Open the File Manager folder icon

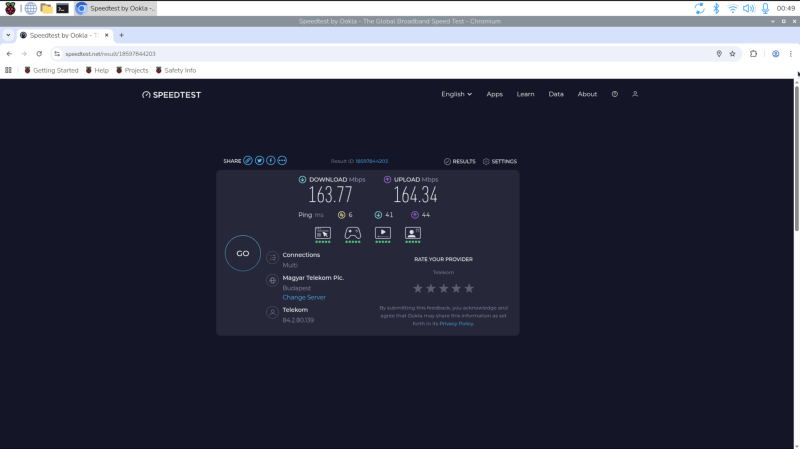click(46, 8)
